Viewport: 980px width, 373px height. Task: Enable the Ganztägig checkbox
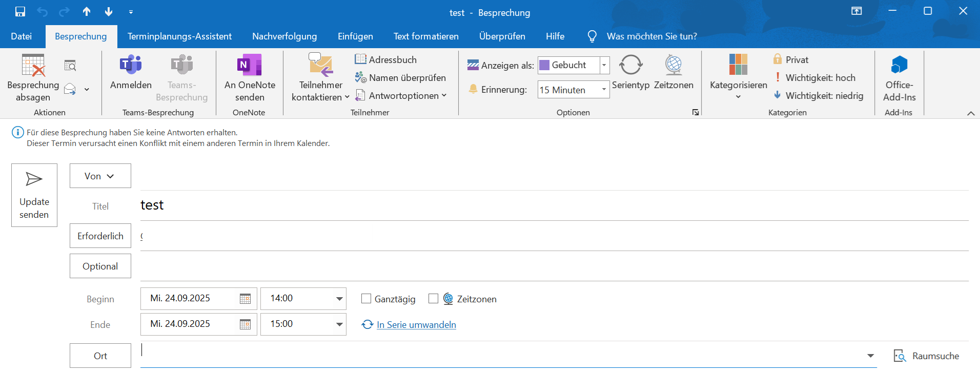tap(366, 299)
